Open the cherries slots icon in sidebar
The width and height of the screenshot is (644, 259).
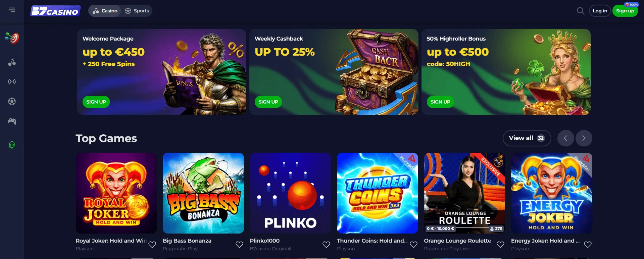point(12,62)
